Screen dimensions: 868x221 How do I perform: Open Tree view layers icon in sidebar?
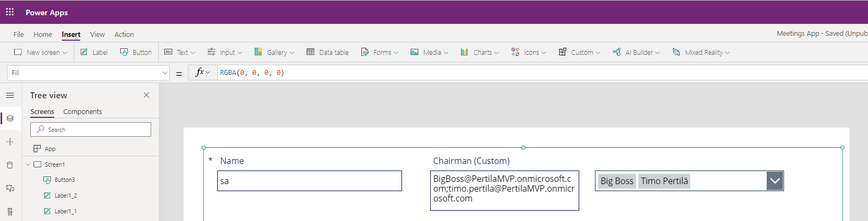click(x=10, y=118)
